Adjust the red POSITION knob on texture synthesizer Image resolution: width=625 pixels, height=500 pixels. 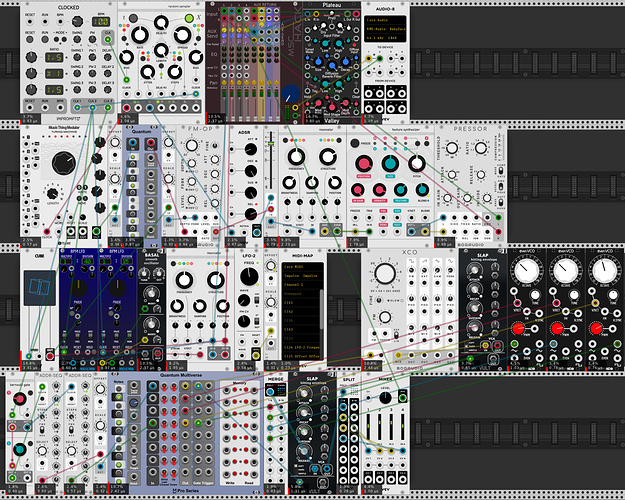click(364, 163)
